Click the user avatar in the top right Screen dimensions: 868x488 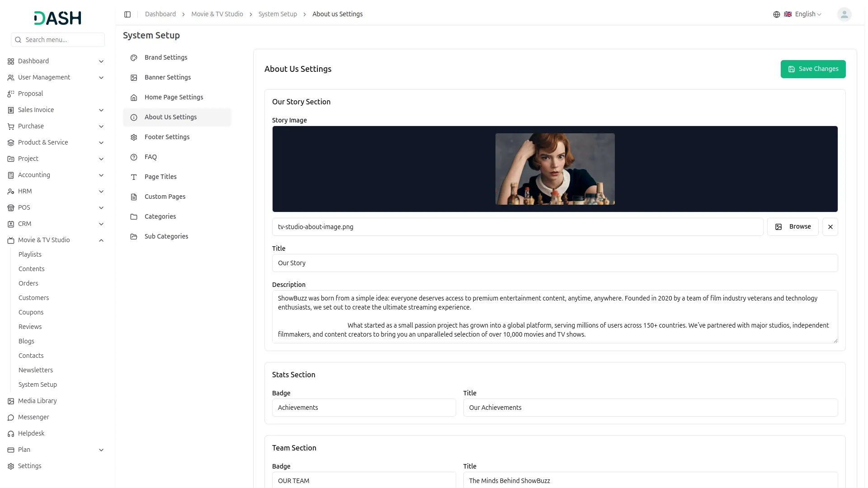click(844, 14)
